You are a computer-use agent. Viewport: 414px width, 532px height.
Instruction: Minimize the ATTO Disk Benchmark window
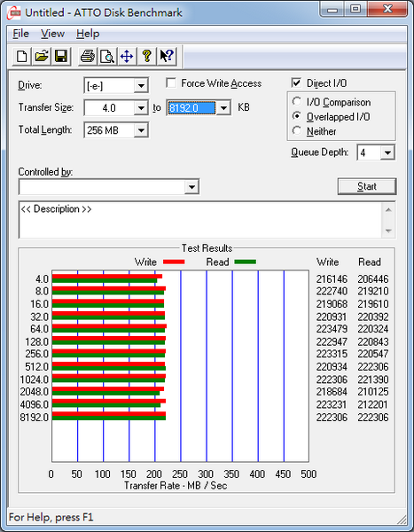[x=332, y=9]
